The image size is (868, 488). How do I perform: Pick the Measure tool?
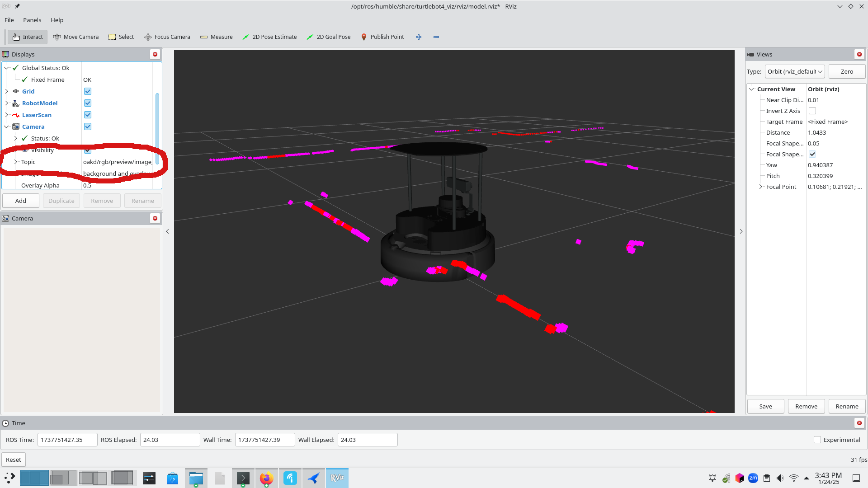point(216,37)
